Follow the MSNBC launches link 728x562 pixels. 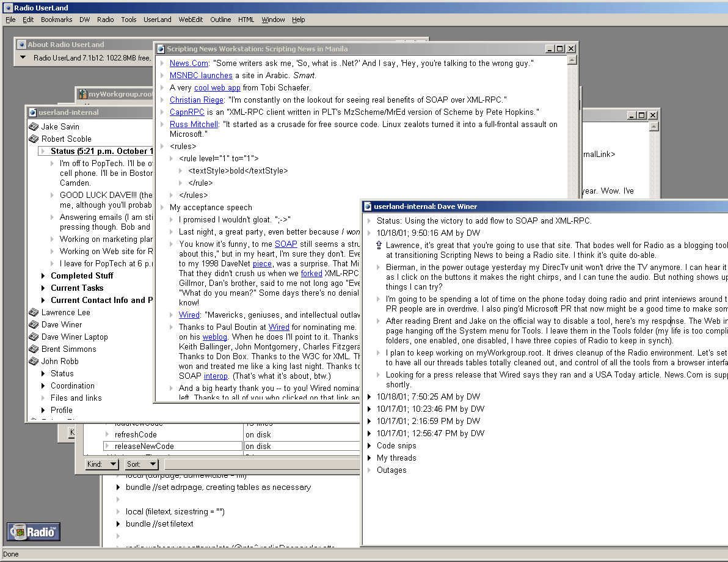click(x=201, y=76)
